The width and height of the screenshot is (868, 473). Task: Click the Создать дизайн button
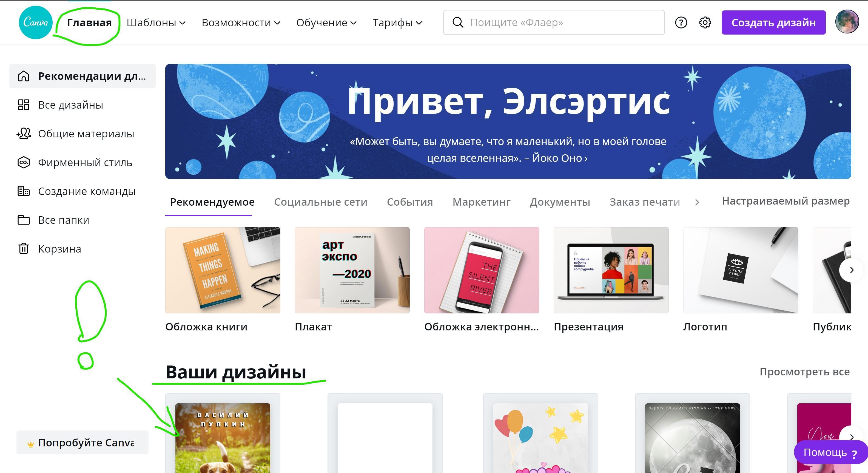click(773, 22)
